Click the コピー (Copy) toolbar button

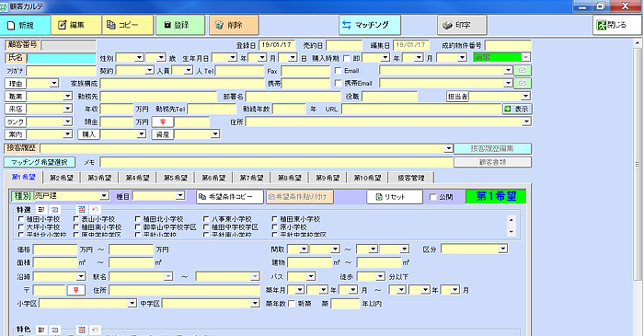coord(128,25)
